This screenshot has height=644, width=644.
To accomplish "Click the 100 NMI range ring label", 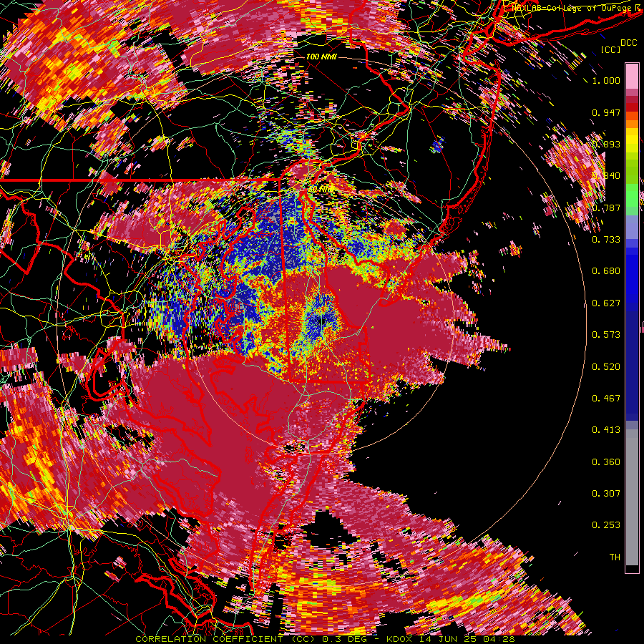I will pos(321,57).
